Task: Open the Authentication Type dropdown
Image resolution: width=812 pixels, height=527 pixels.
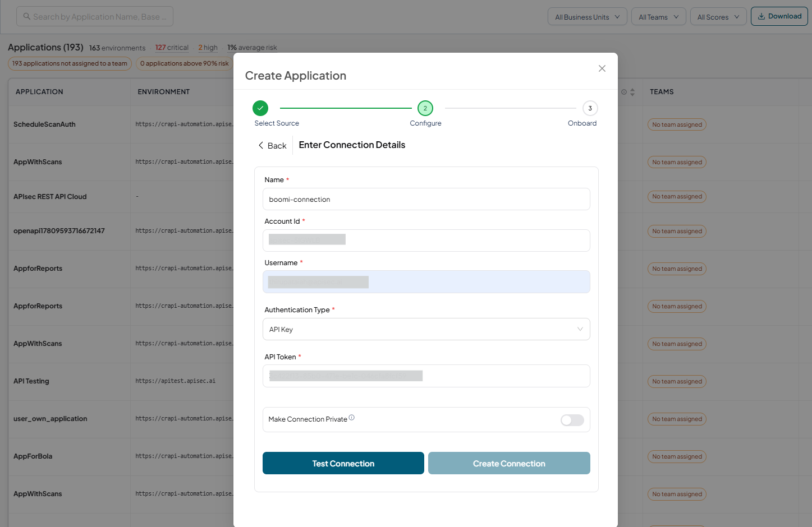Action: [426, 329]
